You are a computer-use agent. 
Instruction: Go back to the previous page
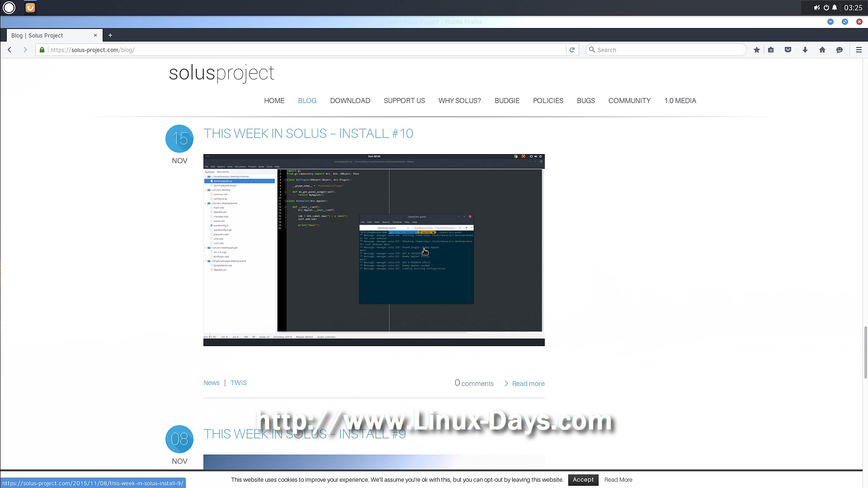coord(9,50)
